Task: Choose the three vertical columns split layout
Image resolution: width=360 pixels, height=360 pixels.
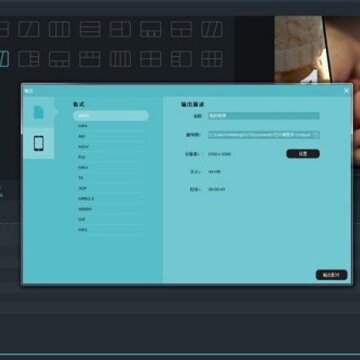Action: [x=59, y=29]
